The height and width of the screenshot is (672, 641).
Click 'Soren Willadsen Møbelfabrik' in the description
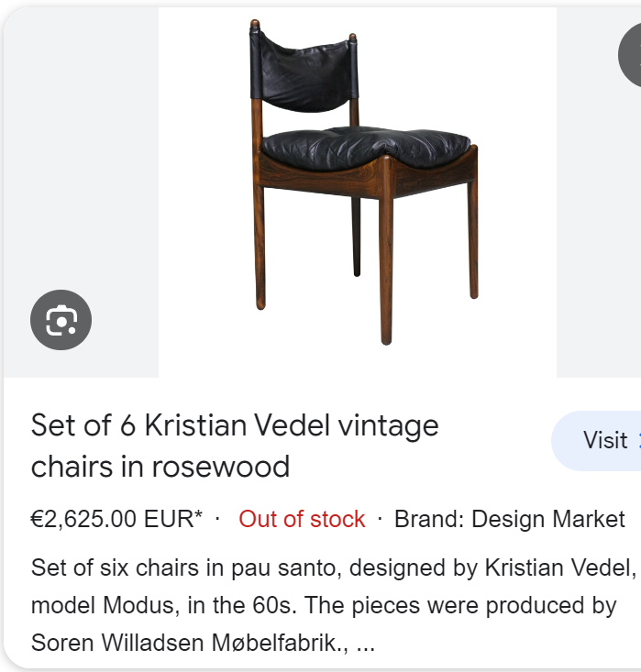tap(189, 643)
